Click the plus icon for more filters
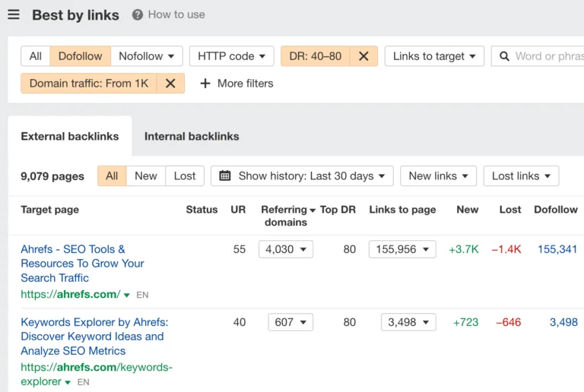584x392 pixels. (205, 84)
